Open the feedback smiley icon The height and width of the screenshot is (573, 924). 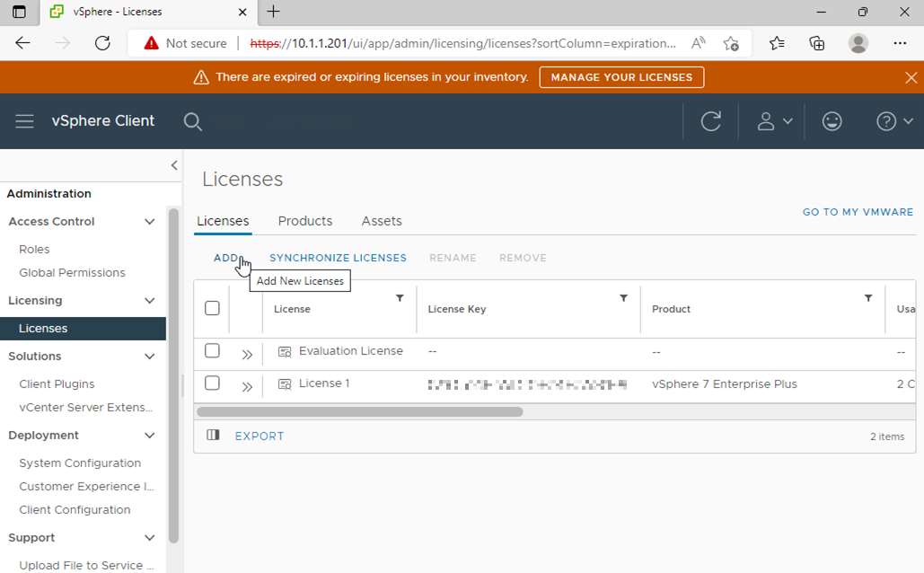coord(832,121)
